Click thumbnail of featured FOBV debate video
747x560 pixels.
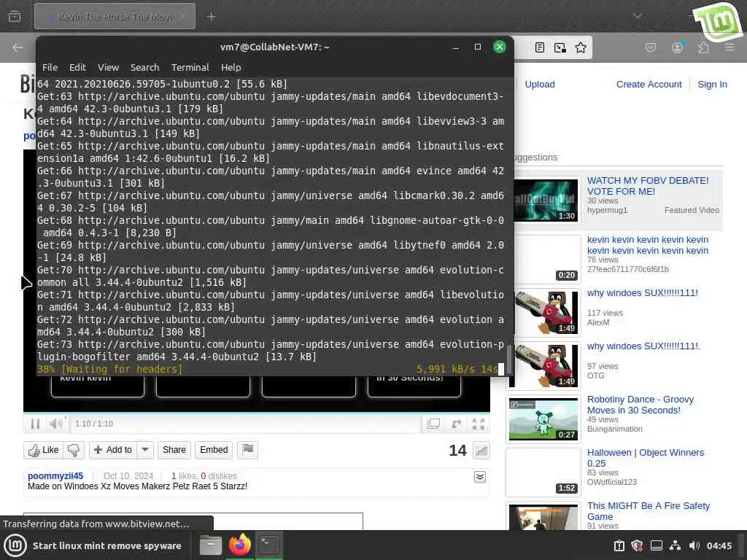(x=546, y=200)
